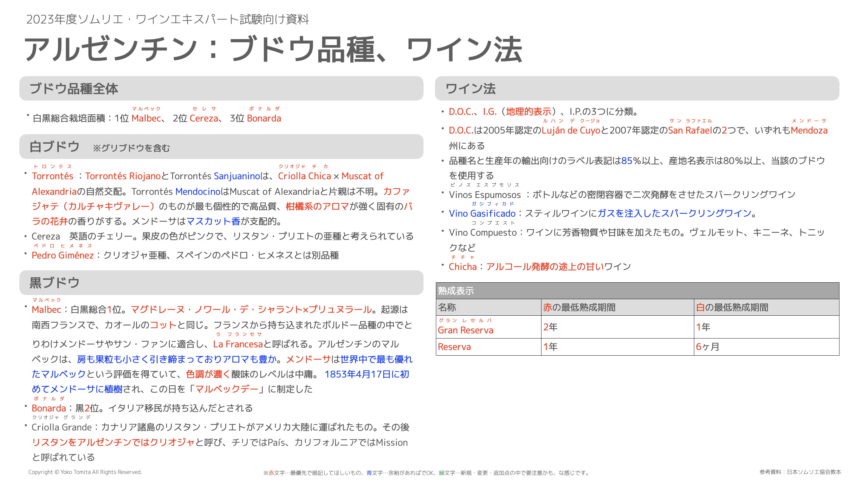Click the red text San Rafael
The height and width of the screenshot is (486, 868).
[690, 130]
